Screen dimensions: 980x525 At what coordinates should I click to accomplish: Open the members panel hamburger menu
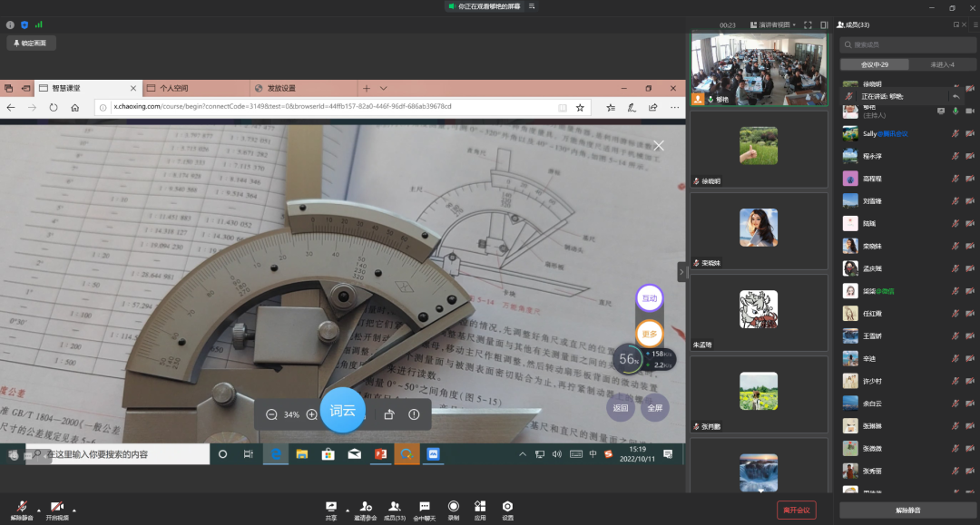click(x=975, y=25)
